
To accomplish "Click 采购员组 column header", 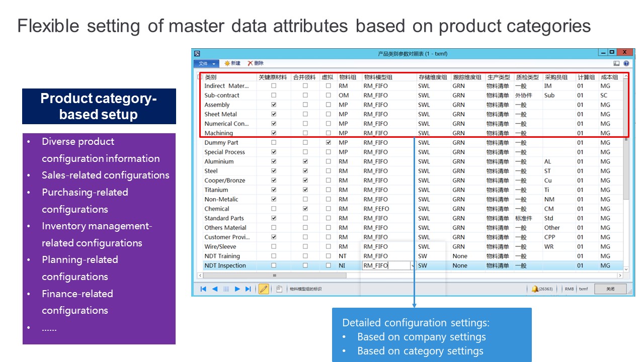I will (x=559, y=77).
